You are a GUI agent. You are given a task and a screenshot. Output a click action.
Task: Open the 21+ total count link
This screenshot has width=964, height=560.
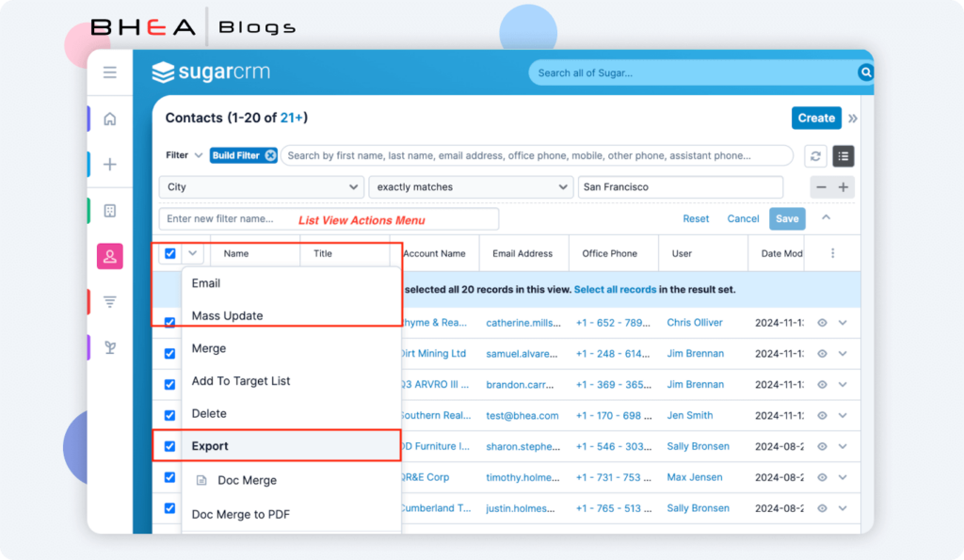pyautogui.click(x=292, y=118)
